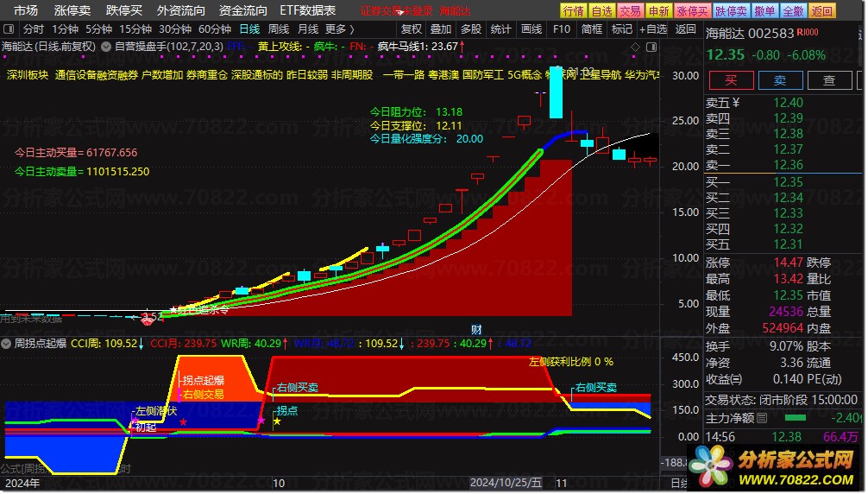Open the 市场 menu

pyautogui.click(x=26, y=10)
